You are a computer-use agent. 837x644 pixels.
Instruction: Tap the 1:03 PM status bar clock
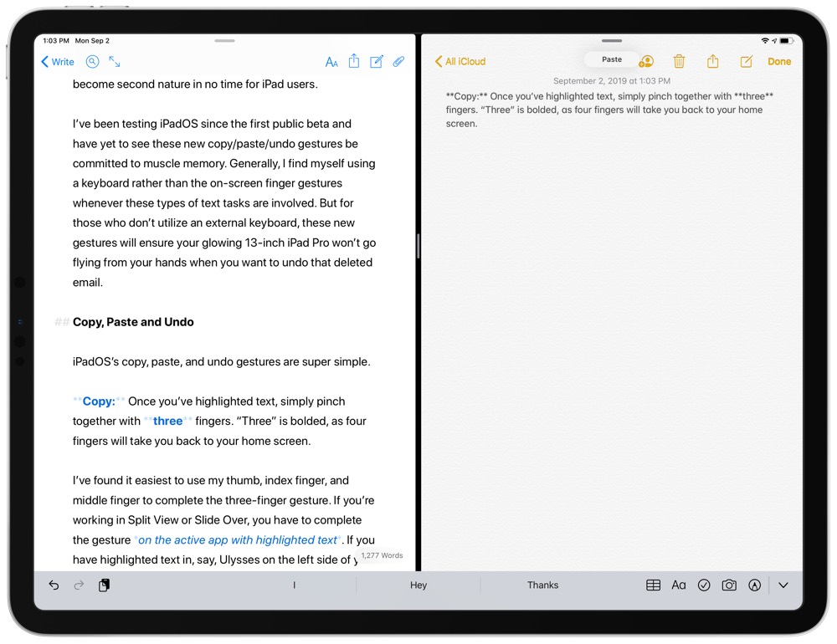56,40
